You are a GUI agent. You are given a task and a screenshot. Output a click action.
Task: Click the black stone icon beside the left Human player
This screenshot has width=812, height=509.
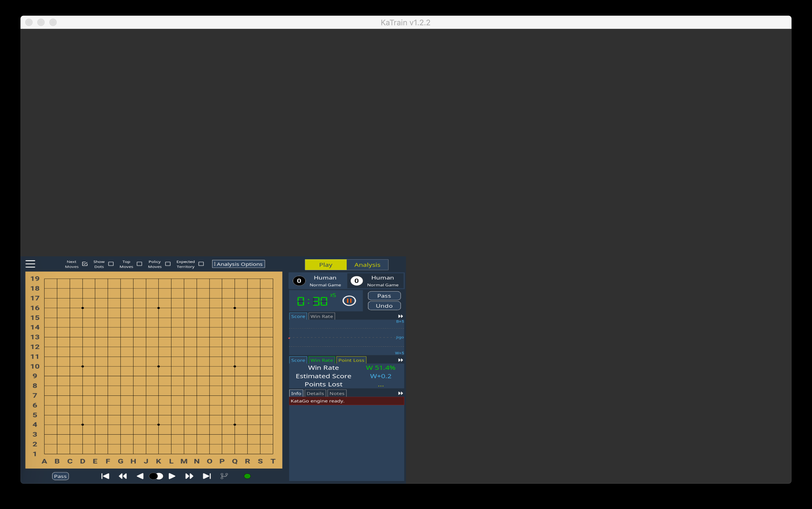[299, 281]
